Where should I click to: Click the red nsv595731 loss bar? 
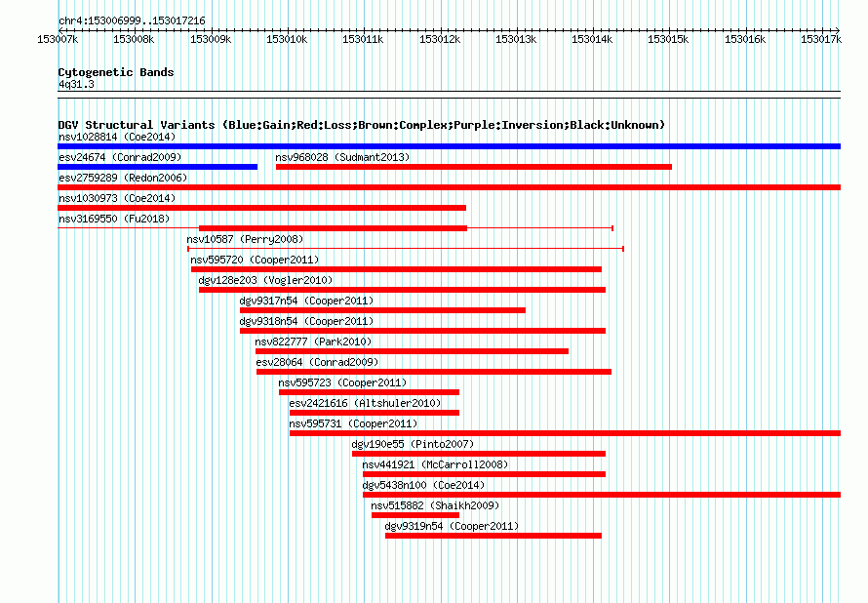coord(566,433)
